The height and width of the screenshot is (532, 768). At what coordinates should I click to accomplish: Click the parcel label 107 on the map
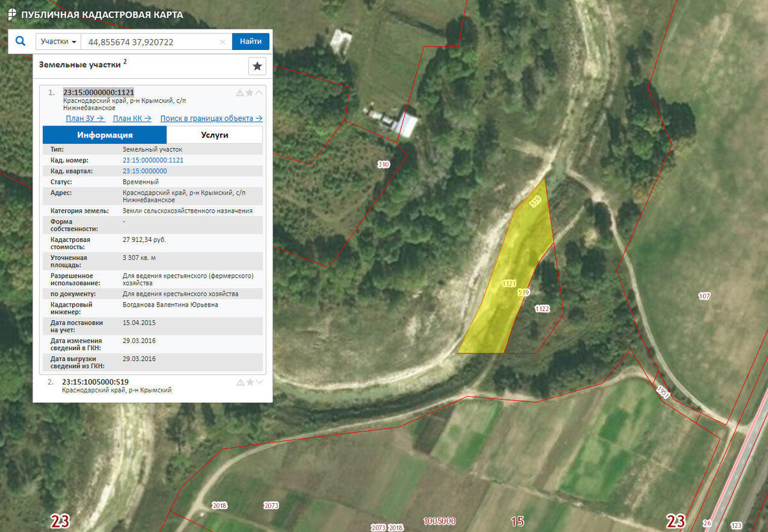[x=705, y=296]
